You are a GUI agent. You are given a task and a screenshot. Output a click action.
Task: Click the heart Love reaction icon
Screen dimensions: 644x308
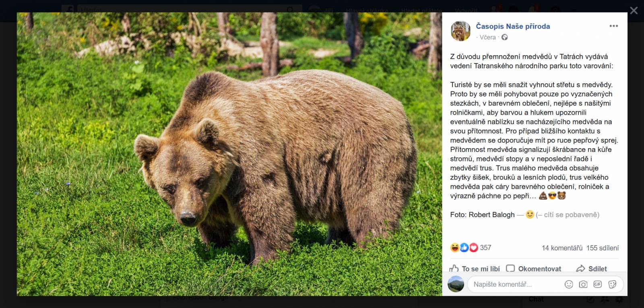click(x=474, y=248)
